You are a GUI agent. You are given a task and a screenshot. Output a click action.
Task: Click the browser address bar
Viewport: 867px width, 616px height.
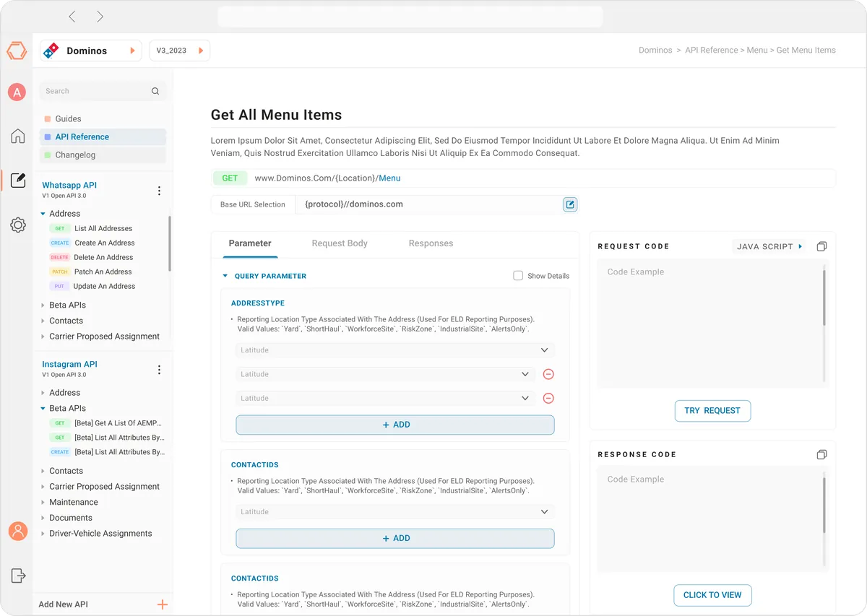pos(410,17)
